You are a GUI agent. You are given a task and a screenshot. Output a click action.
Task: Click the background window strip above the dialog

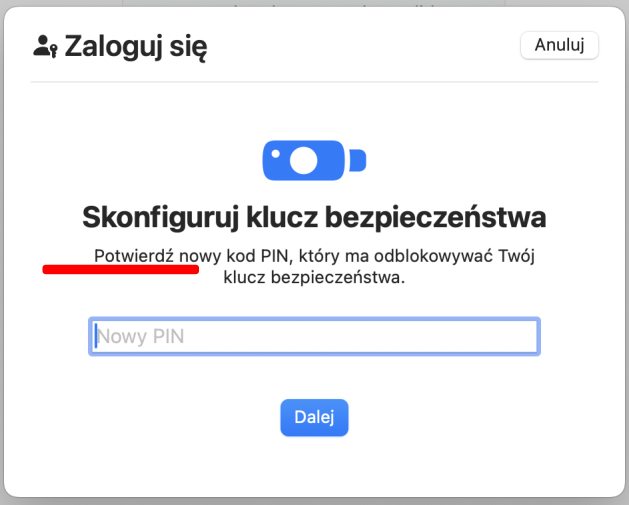tap(314, 3)
